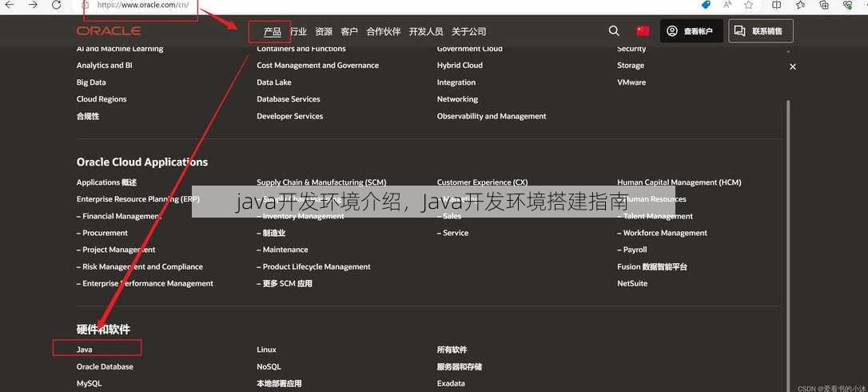Open the Procurement link

tap(102, 233)
